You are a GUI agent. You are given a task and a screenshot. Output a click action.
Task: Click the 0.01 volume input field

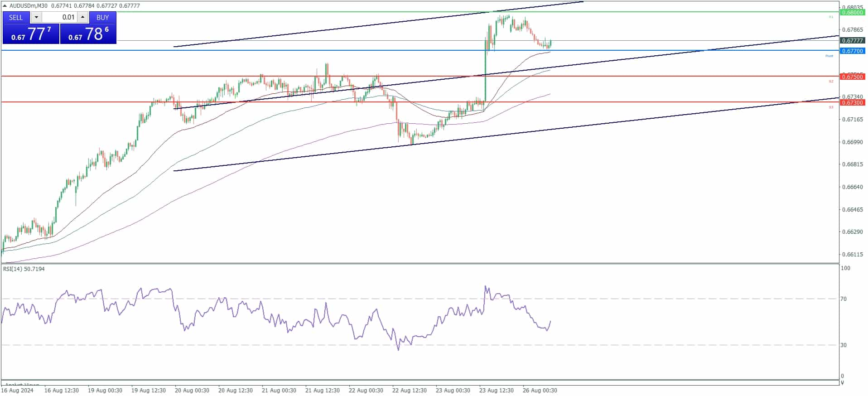point(60,17)
